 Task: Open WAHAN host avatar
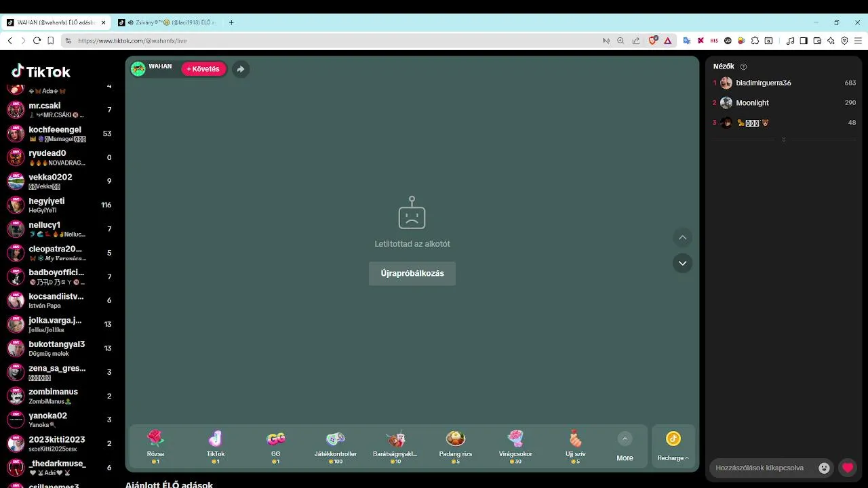tap(138, 69)
